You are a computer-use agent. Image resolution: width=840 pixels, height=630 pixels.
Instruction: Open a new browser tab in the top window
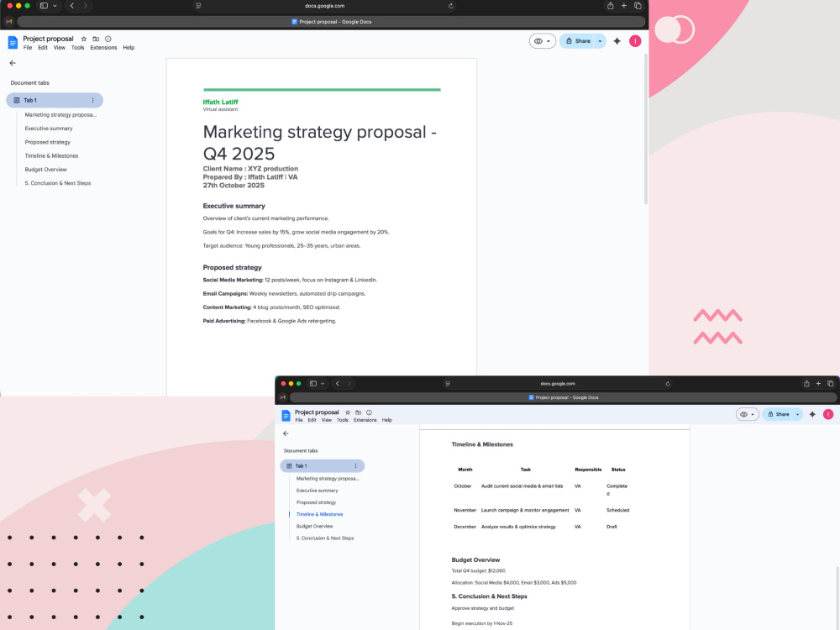tap(623, 6)
